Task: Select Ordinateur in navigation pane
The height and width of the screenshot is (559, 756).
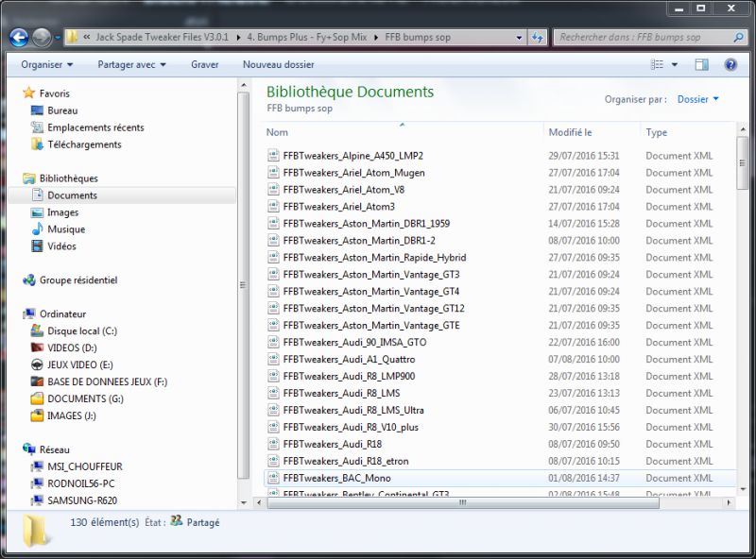Action: tap(62, 313)
